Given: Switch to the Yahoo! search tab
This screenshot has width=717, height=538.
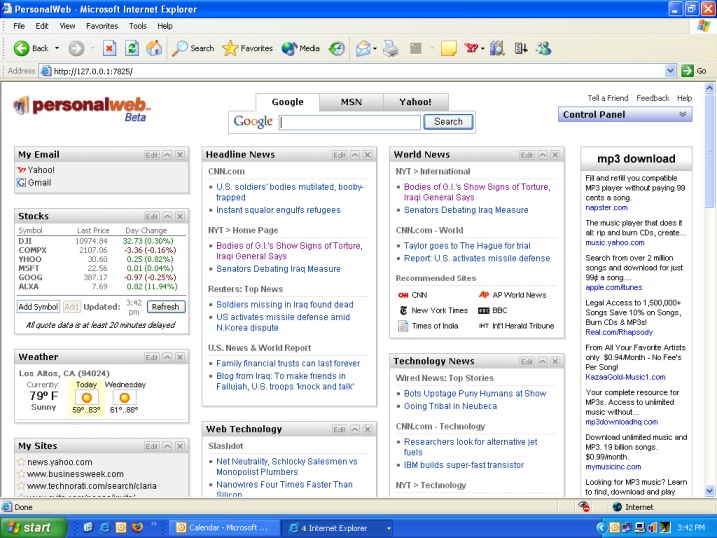Looking at the screenshot, I should pyautogui.click(x=415, y=102).
